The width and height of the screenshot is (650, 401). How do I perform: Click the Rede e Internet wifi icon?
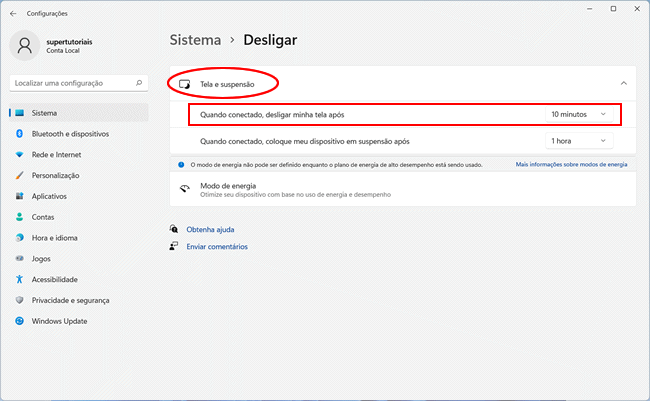(x=19, y=154)
